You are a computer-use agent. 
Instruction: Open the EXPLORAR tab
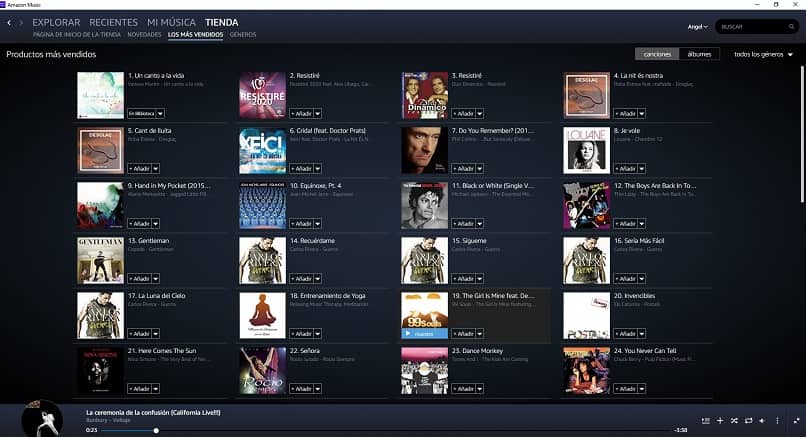(x=56, y=23)
